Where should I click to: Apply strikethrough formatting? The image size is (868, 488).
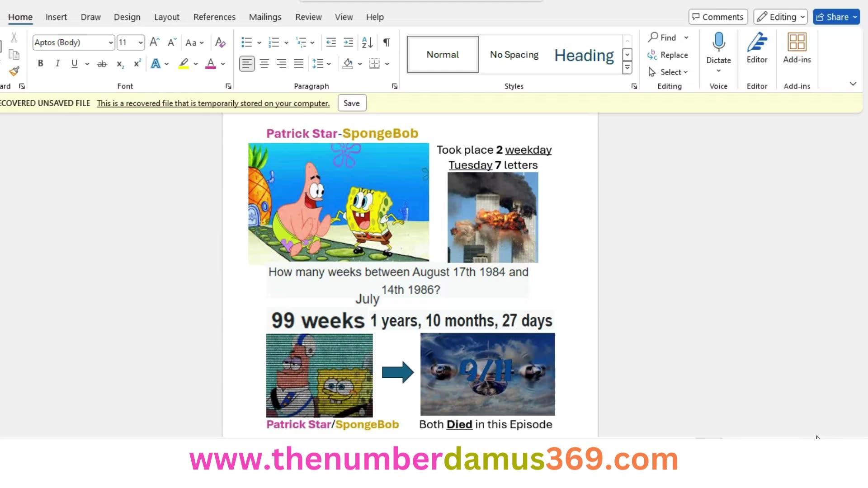[102, 63]
